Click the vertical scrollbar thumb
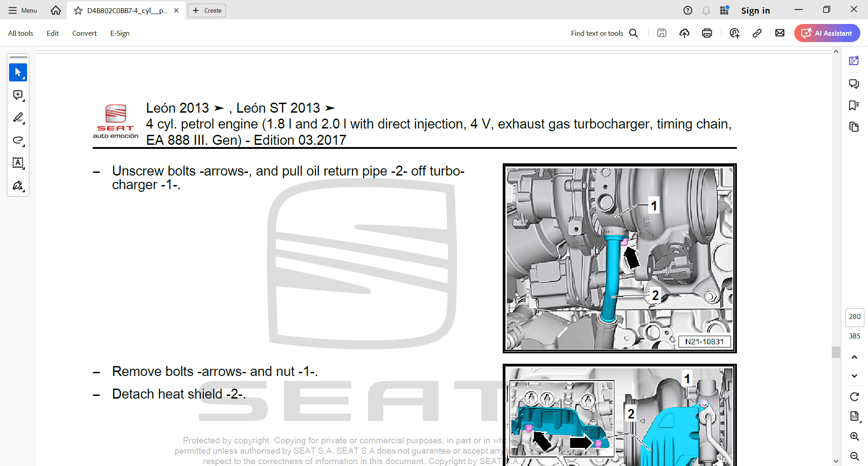This screenshot has height=466, width=868. (x=836, y=352)
